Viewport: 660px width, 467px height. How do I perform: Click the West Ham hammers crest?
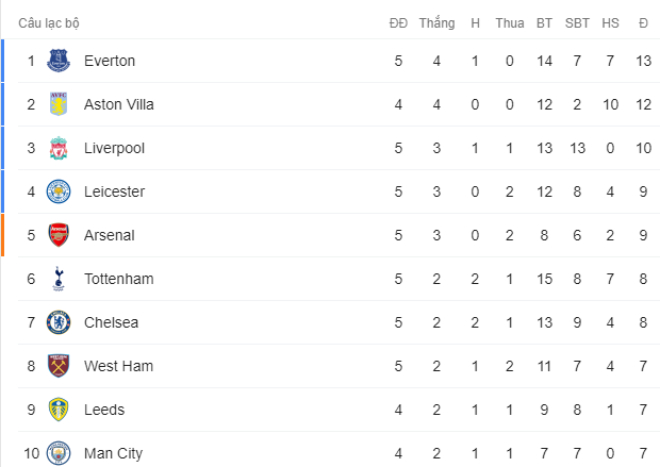(59, 366)
